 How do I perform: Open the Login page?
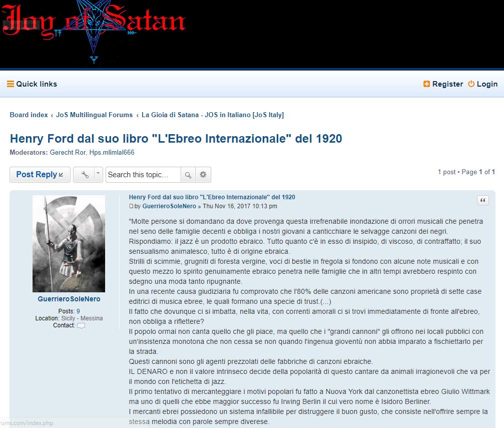(486, 84)
